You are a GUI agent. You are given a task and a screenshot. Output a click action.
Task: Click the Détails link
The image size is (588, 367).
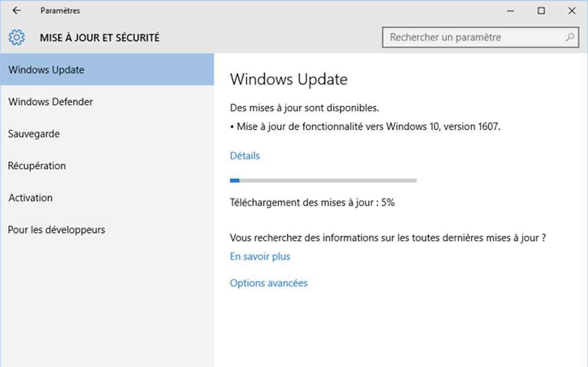coord(245,156)
